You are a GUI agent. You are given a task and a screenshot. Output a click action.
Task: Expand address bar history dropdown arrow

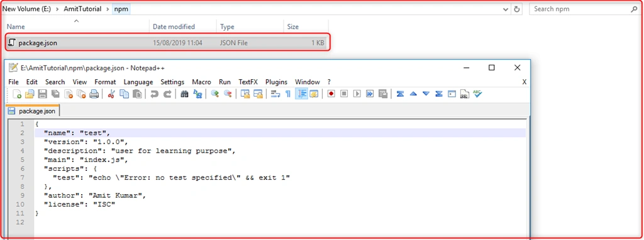tap(506, 9)
